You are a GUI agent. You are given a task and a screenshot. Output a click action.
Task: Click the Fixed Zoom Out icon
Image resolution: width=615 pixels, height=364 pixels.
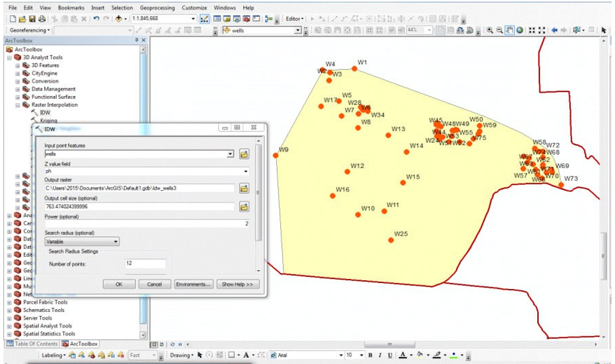point(542,30)
